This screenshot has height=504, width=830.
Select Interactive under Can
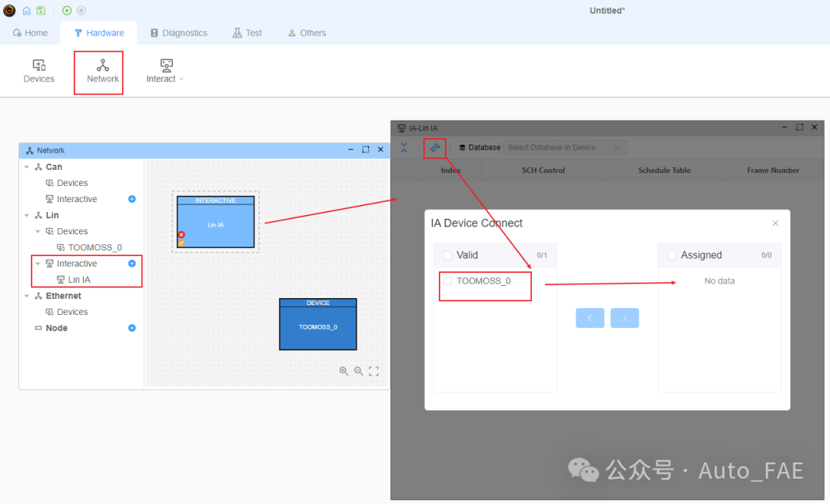coord(77,199)
